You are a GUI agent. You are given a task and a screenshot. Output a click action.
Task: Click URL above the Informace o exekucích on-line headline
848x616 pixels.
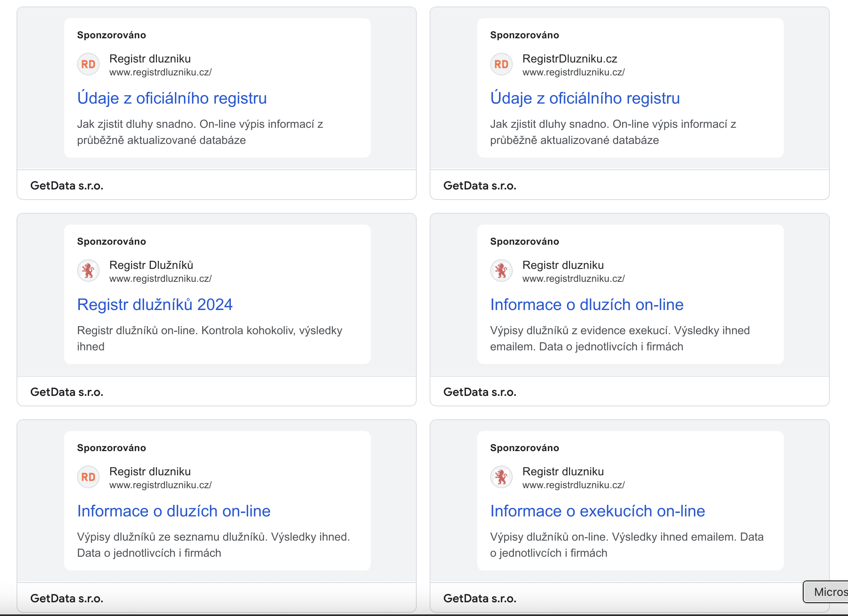[573, 485]
